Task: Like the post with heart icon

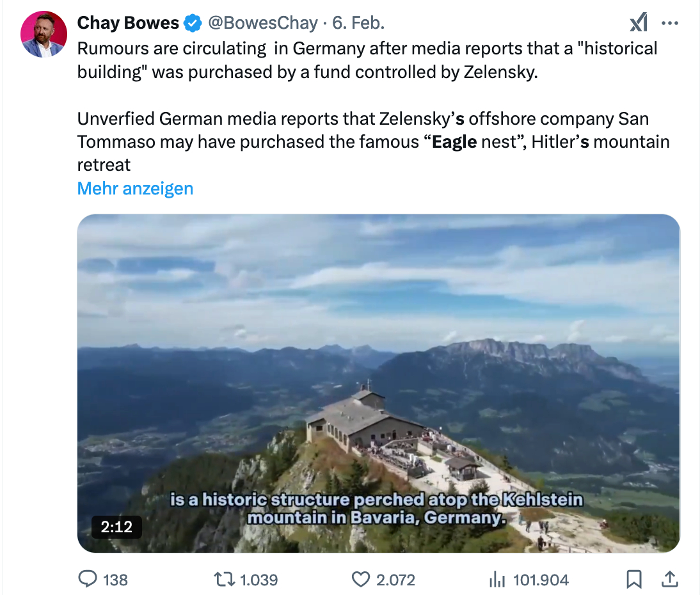Action: tap(361, 579)
